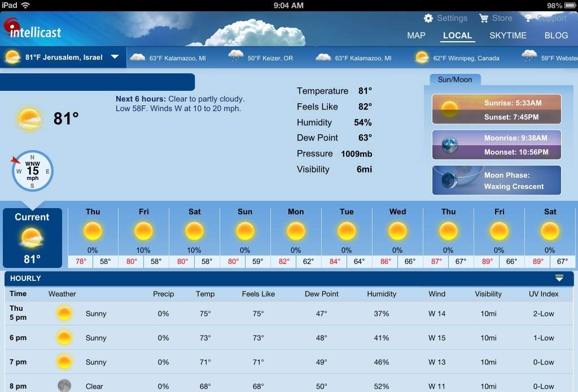
Task: Tap the Moon Phase crescent icon
Action: [449, 180]
